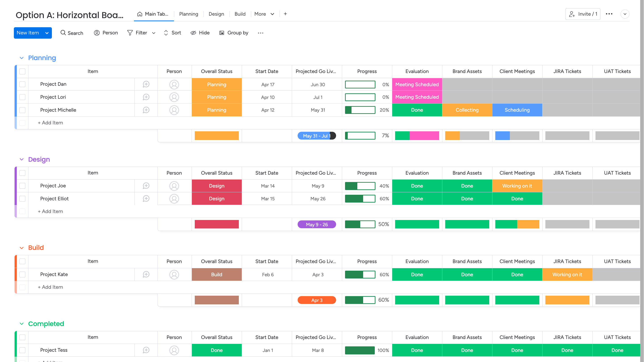Open board options via three-dots menu near Invite
Viewport: 644px width, 362px height.
coord(609,14)
